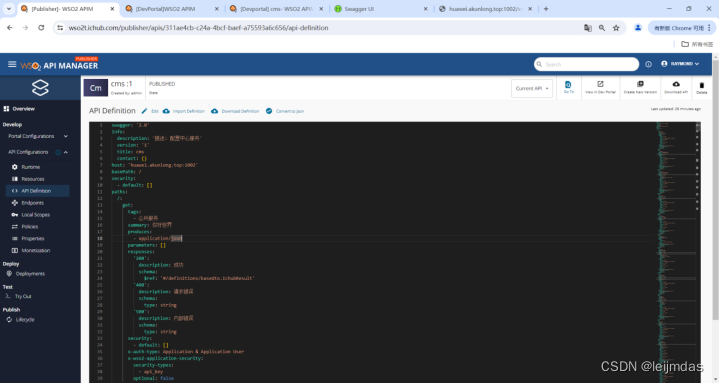719x384 pixels.
Task: Click the Runtime gear icon
Action: [x=15, y=167]
